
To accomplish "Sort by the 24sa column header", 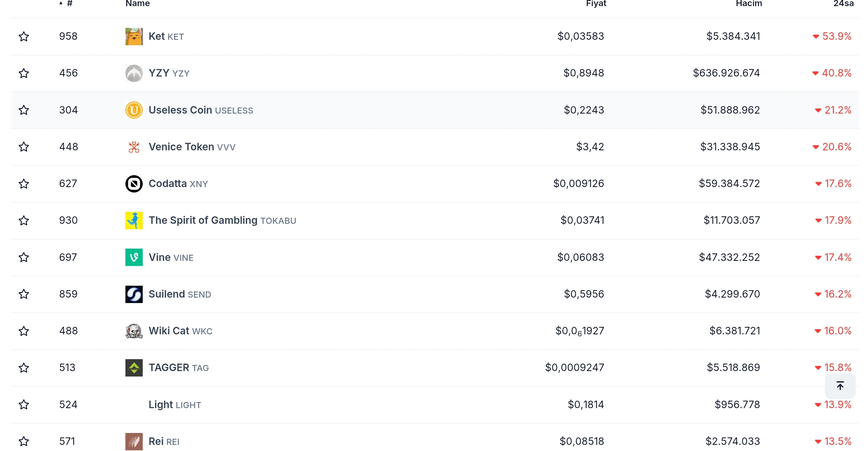I will [x=843, y=3].
